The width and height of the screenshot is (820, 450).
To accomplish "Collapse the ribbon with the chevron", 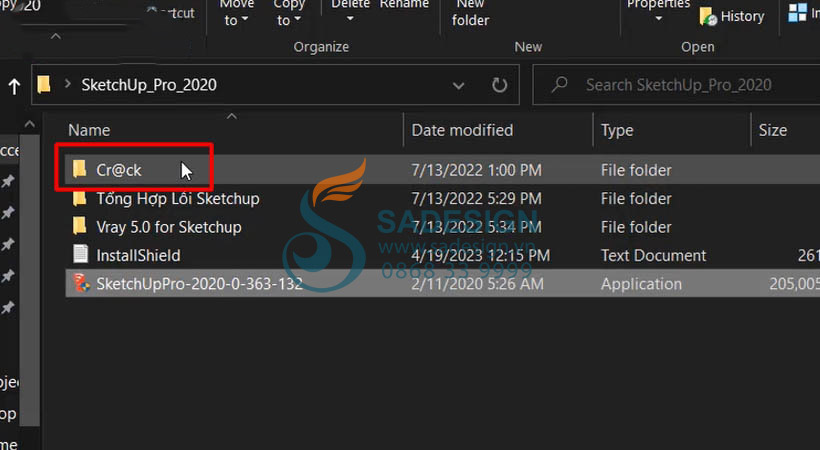I will click(x=56, y=37).
